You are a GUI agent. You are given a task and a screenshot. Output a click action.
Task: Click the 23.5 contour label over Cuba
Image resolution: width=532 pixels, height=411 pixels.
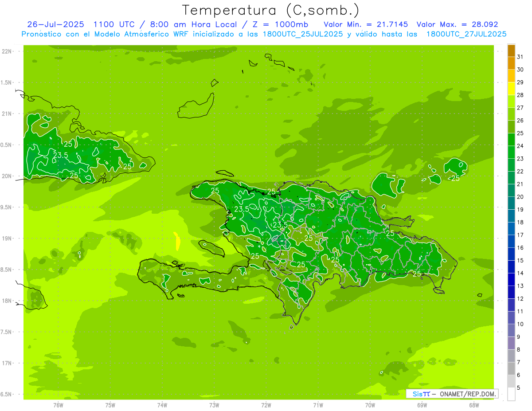(60, 155)
